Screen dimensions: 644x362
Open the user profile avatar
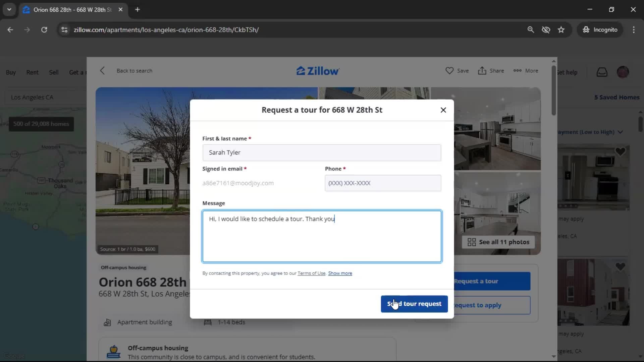pyautogui.click(x=623, y=72)
